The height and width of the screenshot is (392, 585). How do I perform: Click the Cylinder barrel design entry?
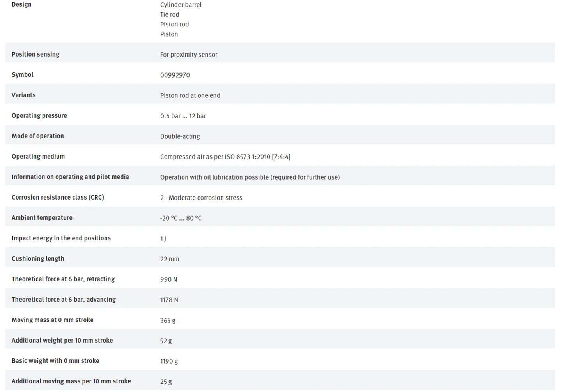click(x=181, y=5)
